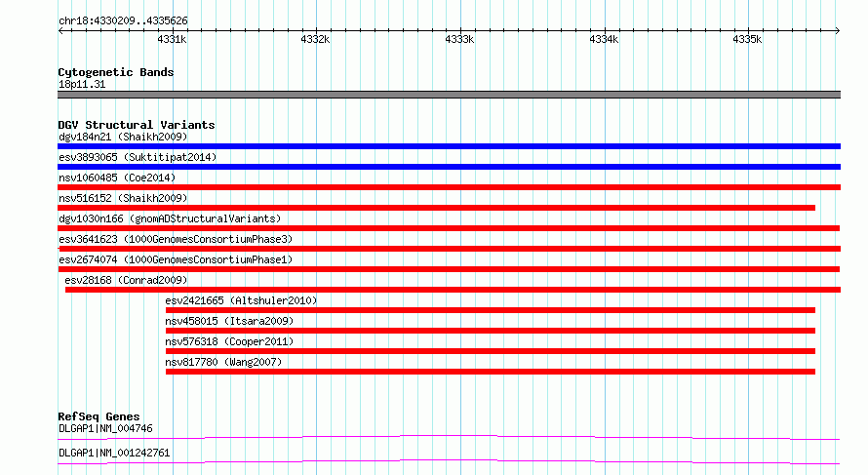Open variant nsv516152 (Shaikh2009) label
868x475 pixels.
click(x=123, y=198)
